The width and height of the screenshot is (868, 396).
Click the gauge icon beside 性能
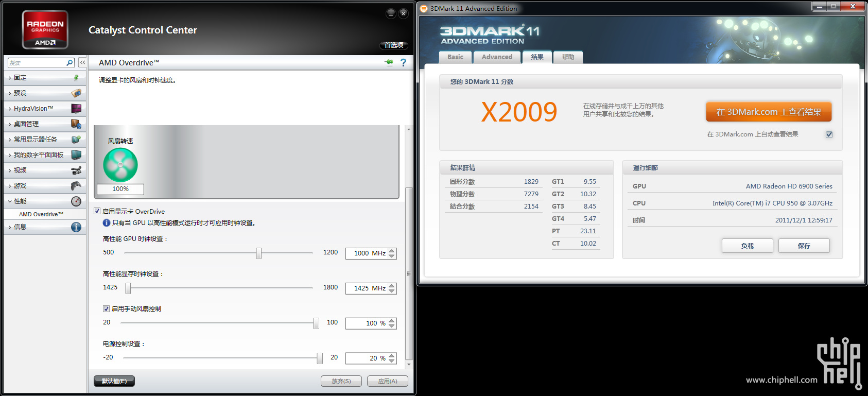(x=76, y=201)
